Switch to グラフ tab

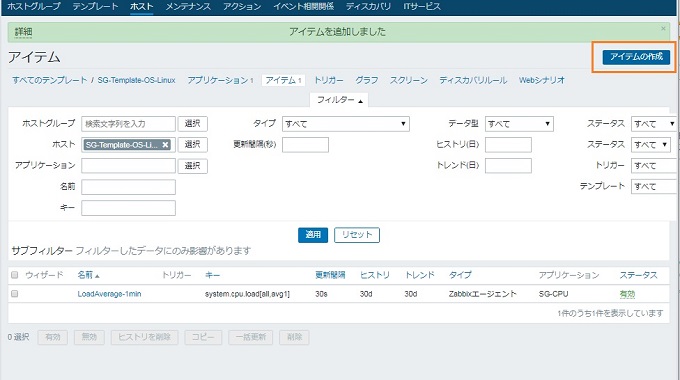pos(366,80)
